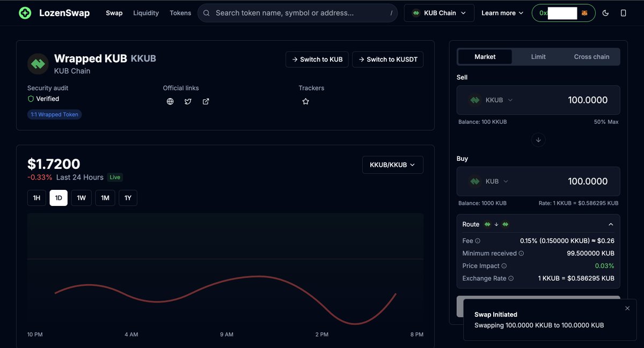This screenshot has height=348, width=644.
Task: Click the search magnifier icon
Action: click(207, 13)
